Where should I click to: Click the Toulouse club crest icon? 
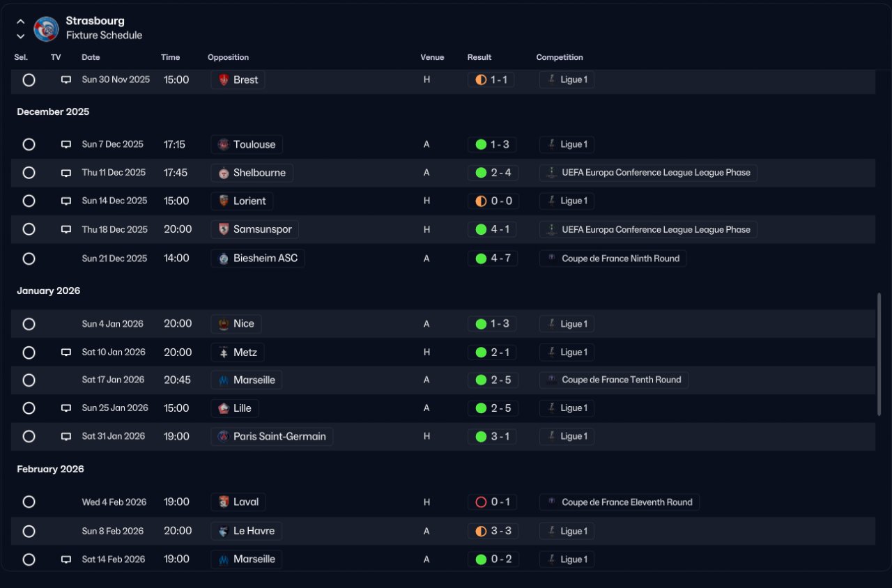click(224, 145)
